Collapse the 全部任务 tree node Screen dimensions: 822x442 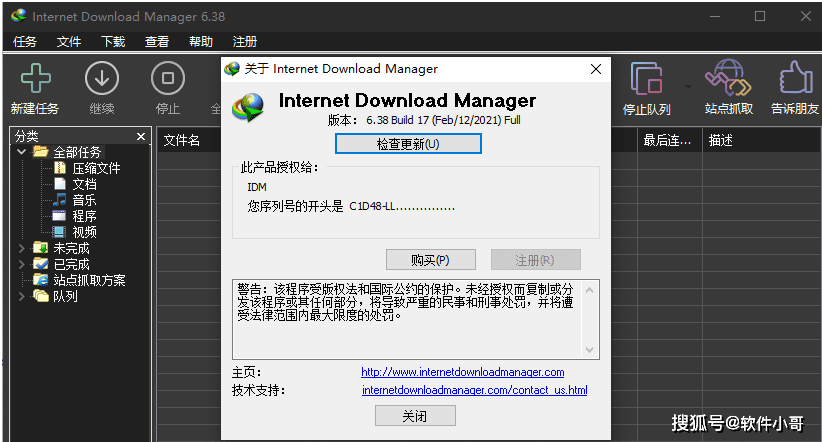pyautogui.click(x=21, y=152)
